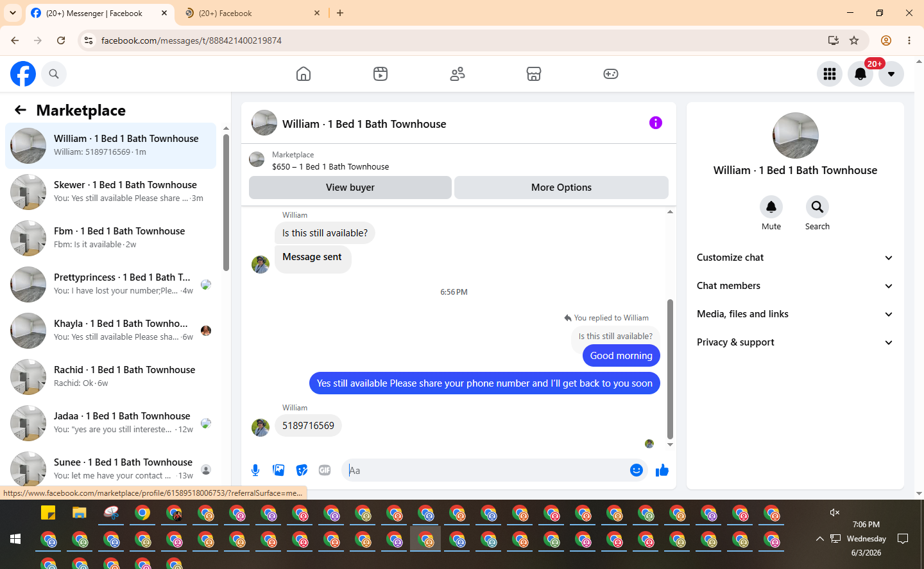Open Facebook search magnifier
The height and width of the screenshot is (569, 924).
54,74
